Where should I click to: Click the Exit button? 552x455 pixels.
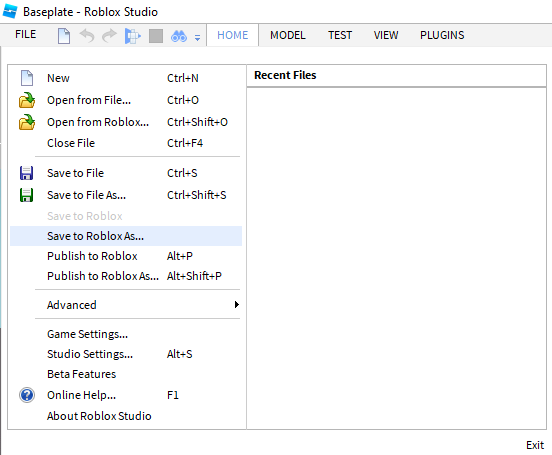pyautogui.click(x=535, y=445)
